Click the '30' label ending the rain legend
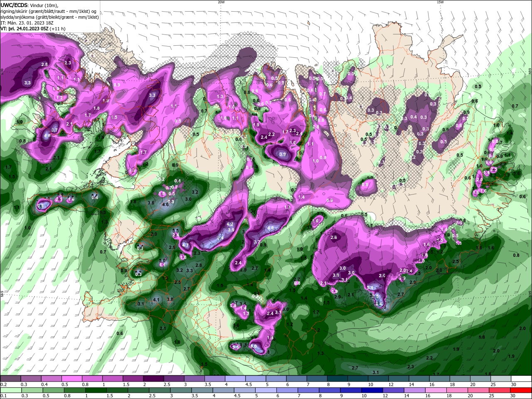 (514, 396)
